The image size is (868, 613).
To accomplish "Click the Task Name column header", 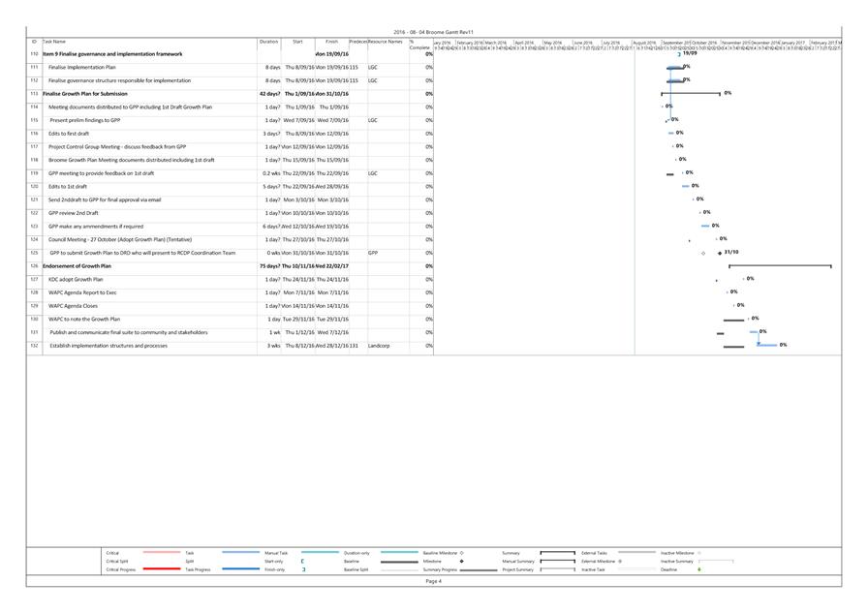I will [x=54, y=42].
